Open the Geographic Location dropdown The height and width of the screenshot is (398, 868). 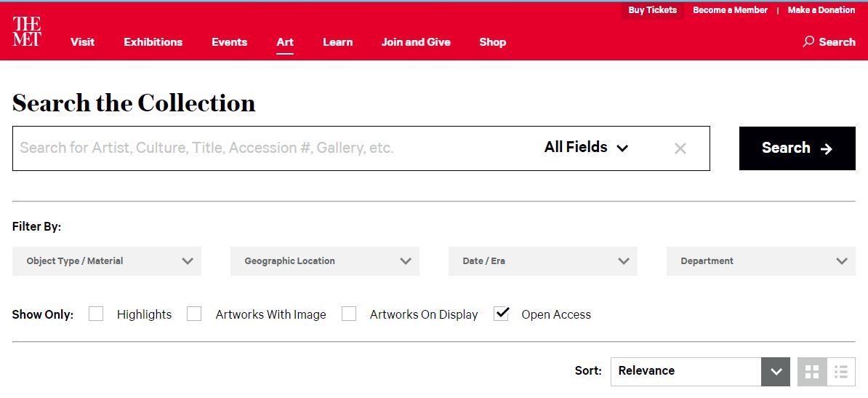(324, 261)
